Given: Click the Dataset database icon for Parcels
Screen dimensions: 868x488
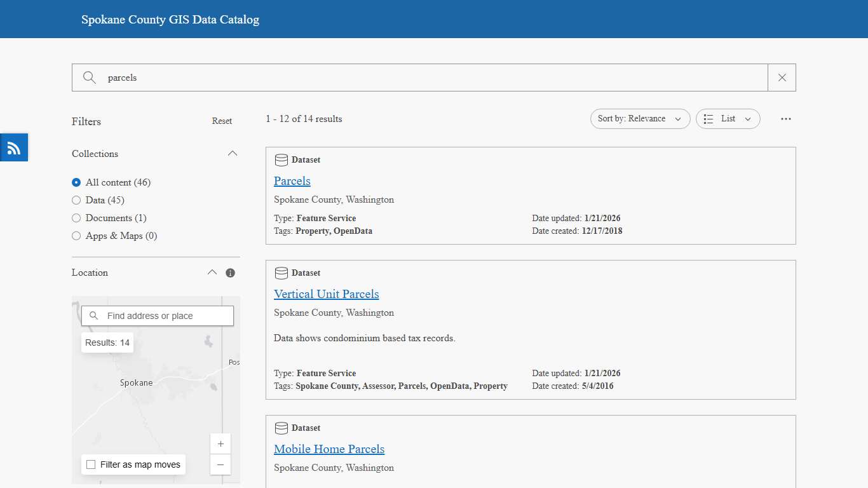Looking at the screenshot, I should point(281,159).
